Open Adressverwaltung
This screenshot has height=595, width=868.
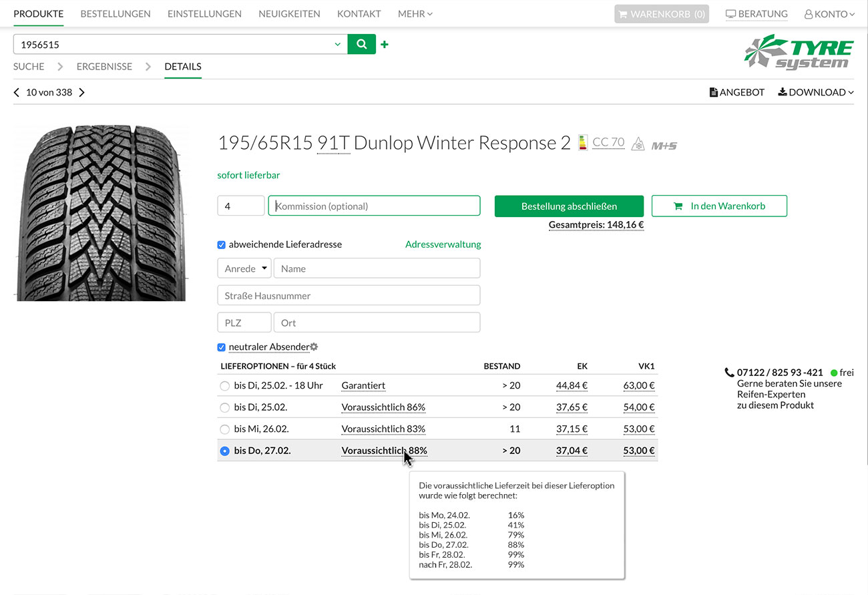point(443,244)
